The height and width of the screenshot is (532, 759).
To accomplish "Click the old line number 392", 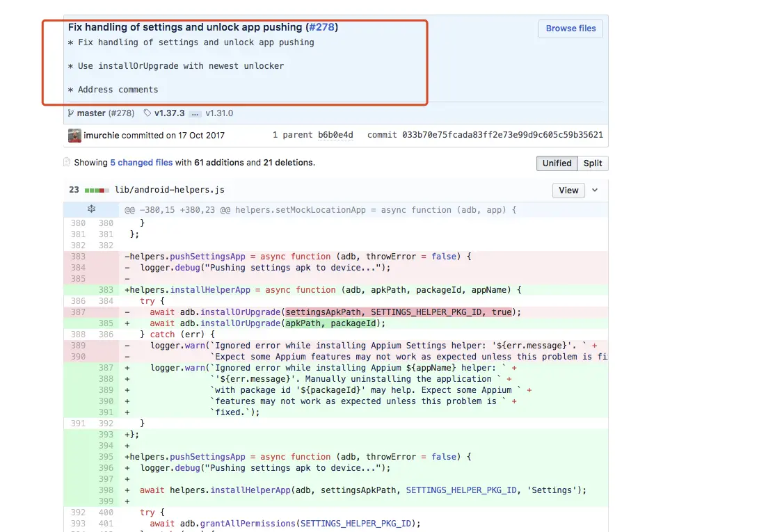I will pos(78,513).
